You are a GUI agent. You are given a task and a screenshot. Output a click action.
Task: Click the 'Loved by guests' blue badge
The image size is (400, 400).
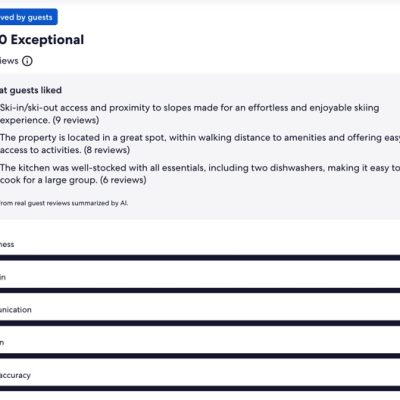(28, 17)
